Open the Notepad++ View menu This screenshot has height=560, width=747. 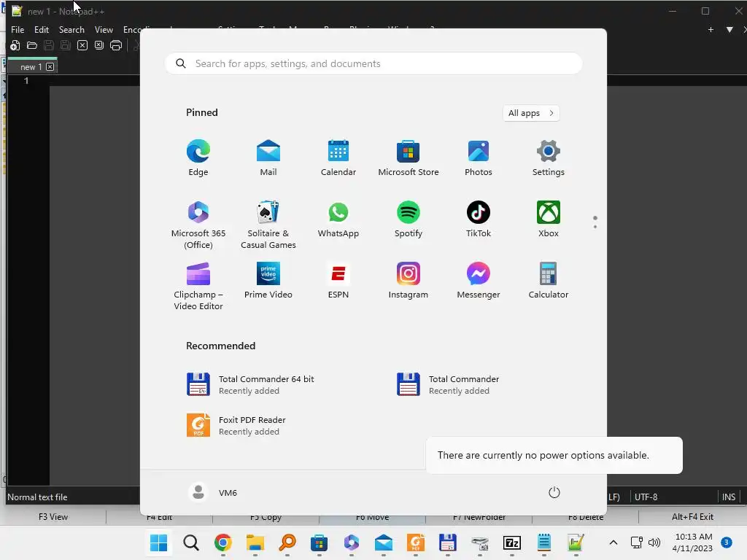coord(104,29)
